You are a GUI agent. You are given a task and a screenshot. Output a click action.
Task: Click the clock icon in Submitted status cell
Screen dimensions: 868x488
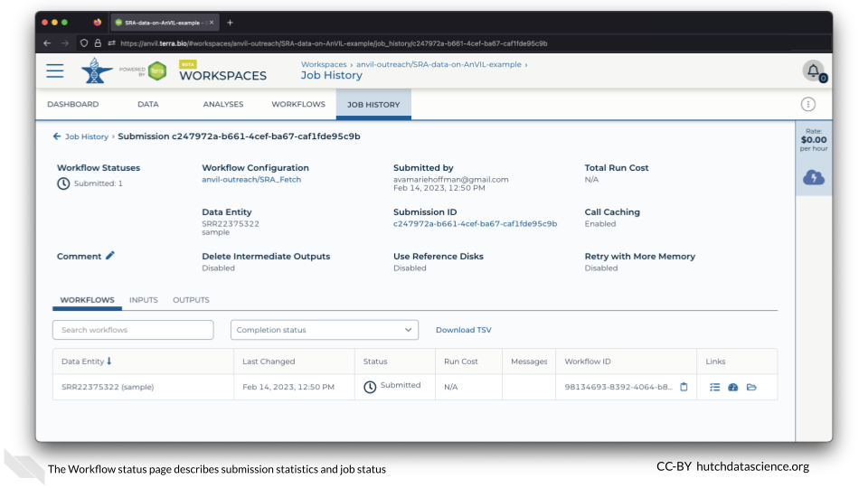(370, 387)
